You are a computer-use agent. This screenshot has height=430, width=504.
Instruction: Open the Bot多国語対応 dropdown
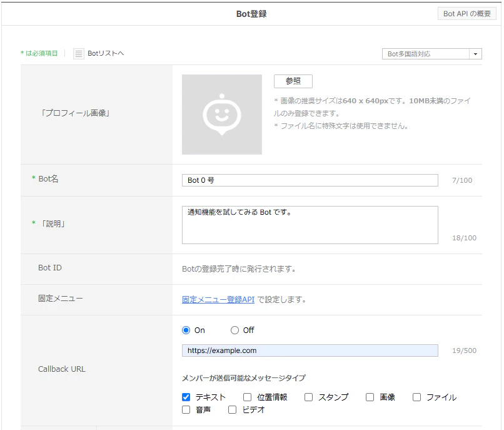point(431,54)
